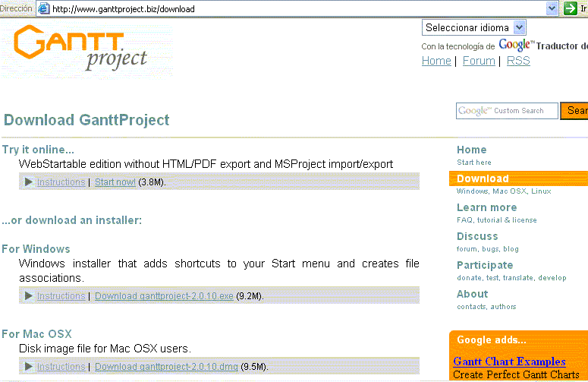Image resolution: width=588 pixels, height=382 pixels.
Task: Click the GanttProject logo
Action: pyautogui.click(x=80, y=48)
